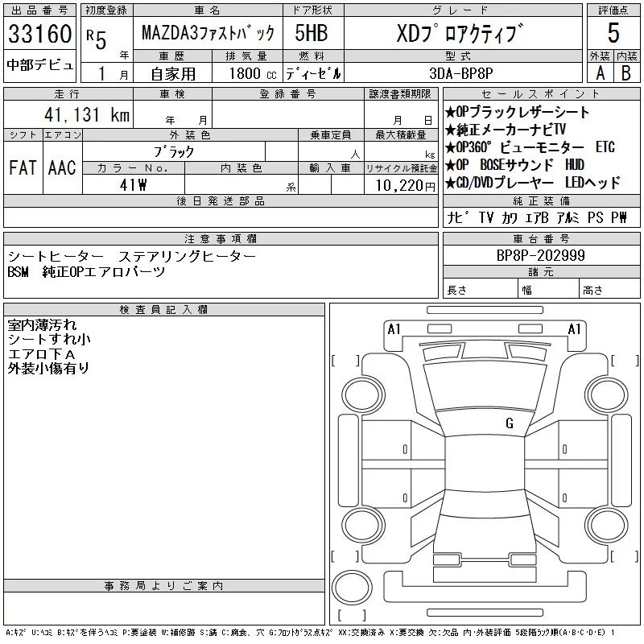
Task: Click the left A1 mark on diagram
Action: [394, 329]
